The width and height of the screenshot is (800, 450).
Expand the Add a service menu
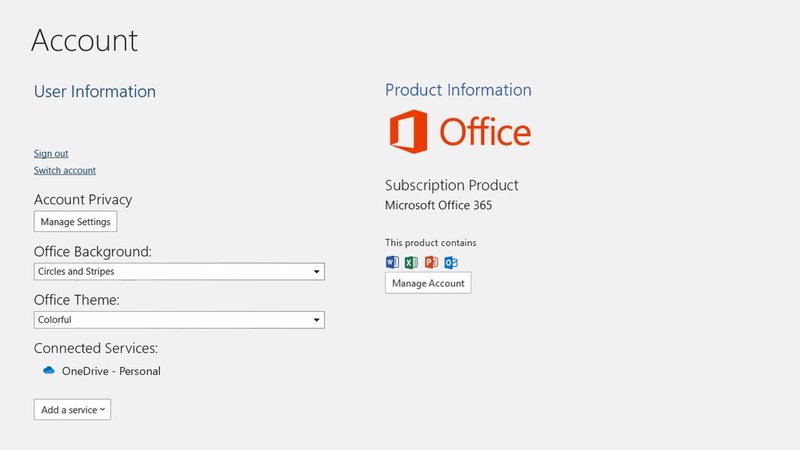pos(72,409)
